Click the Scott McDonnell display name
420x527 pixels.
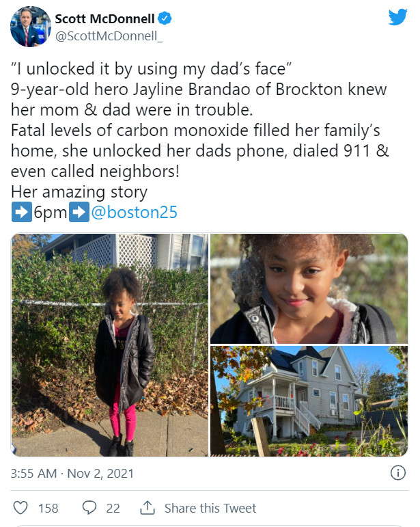click(104, 18)
